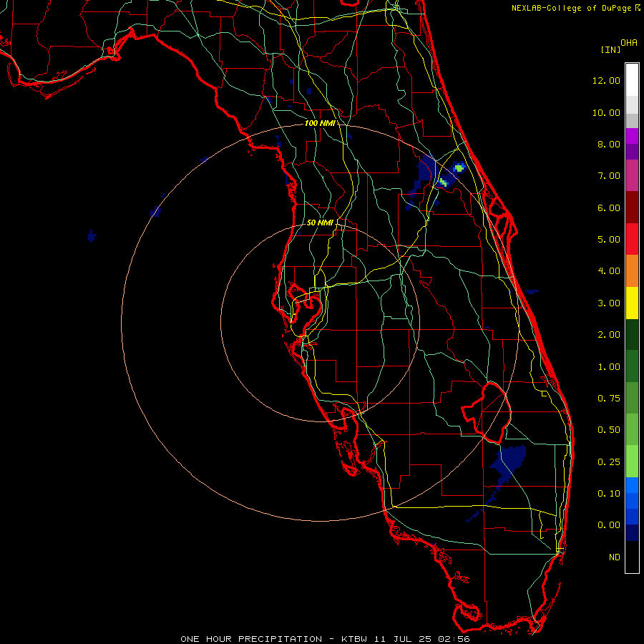Click the 100 NMI range ring label

tap(320, 123)
